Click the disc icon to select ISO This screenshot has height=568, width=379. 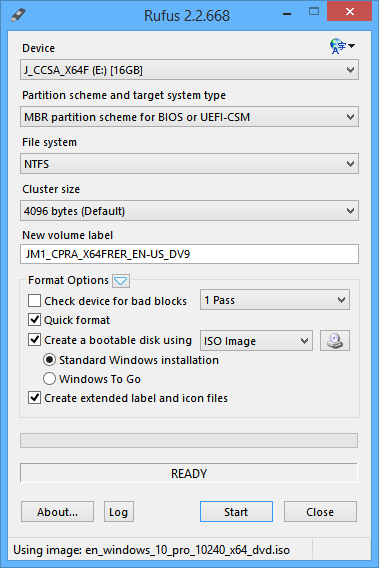[335, 341]
